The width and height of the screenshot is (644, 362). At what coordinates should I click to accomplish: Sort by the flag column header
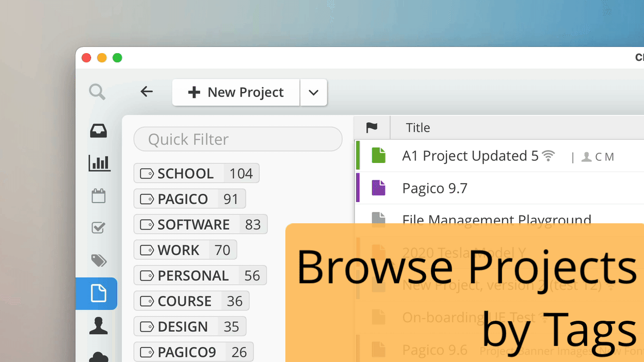pyautogui.click(x=372, y=127)
